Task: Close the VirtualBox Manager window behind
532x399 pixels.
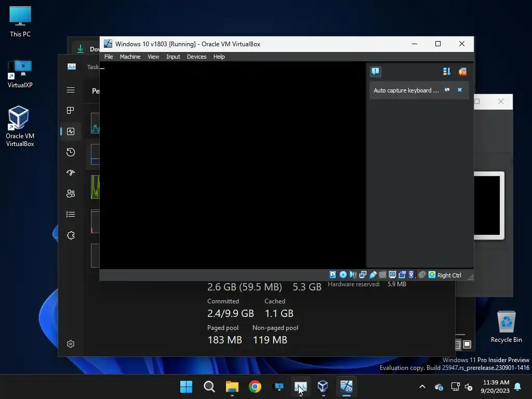Action: [x=500, y=101]
